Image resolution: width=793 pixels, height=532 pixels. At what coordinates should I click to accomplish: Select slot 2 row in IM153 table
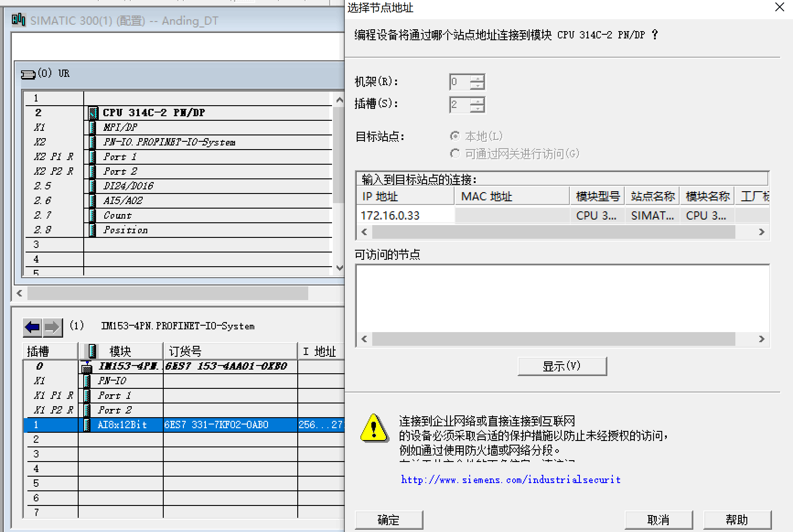(x=184, y=439)
